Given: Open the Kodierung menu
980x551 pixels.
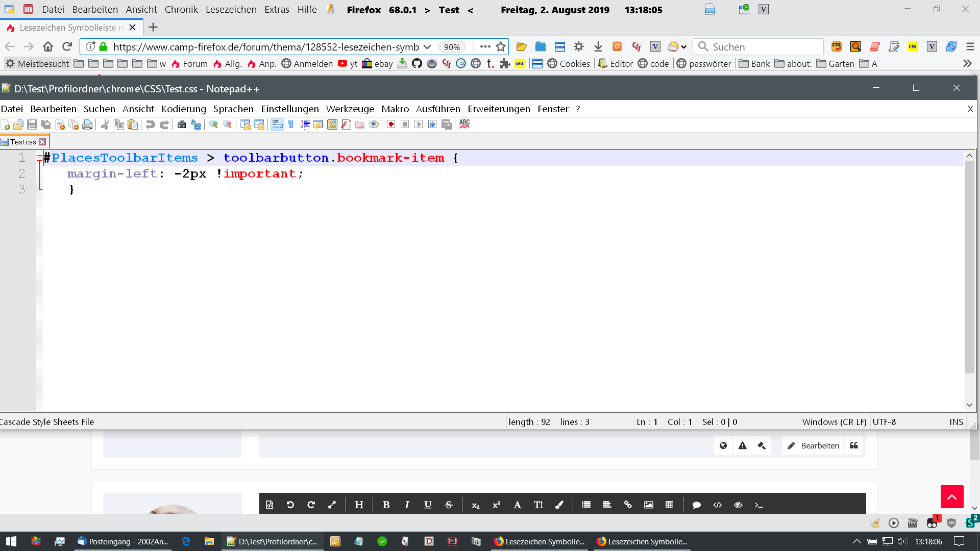Looking at the screenshot, I should pos(183,109).
